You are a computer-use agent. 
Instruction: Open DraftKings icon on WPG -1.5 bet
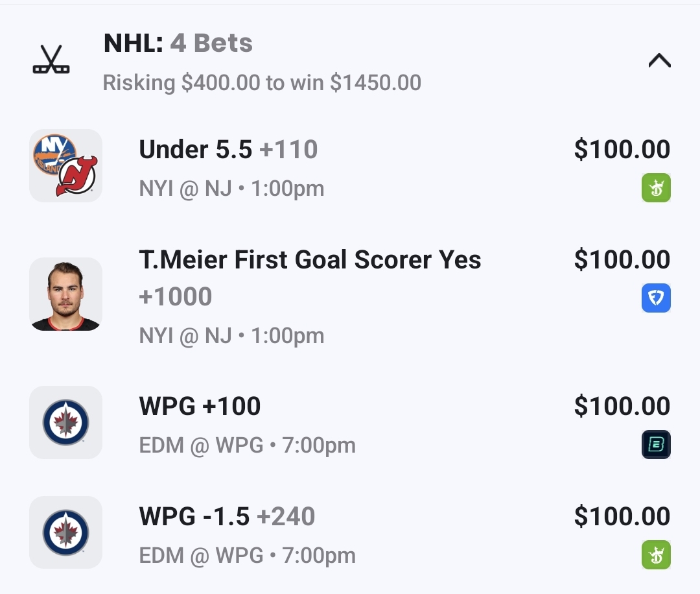click(656, 555)
